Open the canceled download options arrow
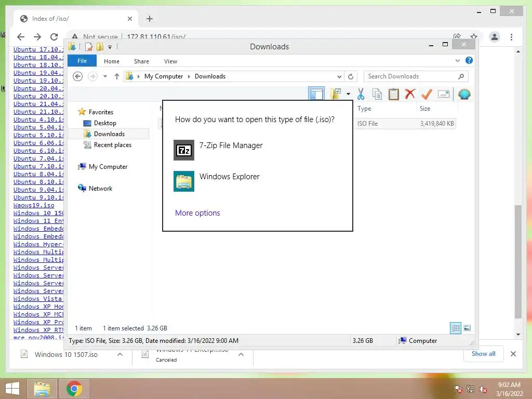 coord(241,354)
